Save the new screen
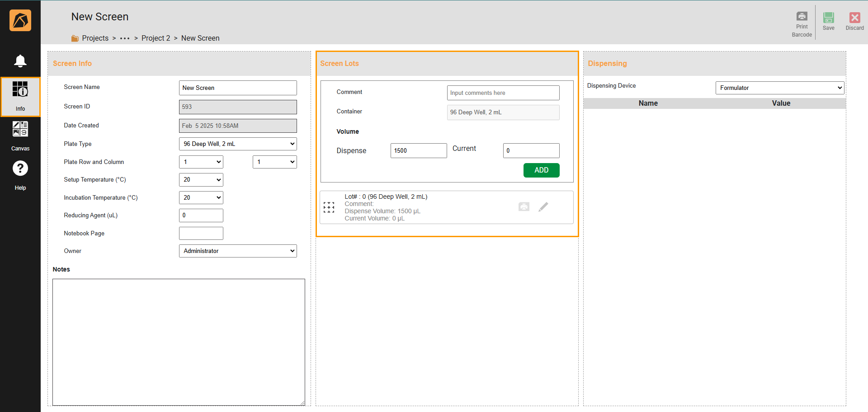The width and height of the screenshot is (868, 412). (829, 18)
